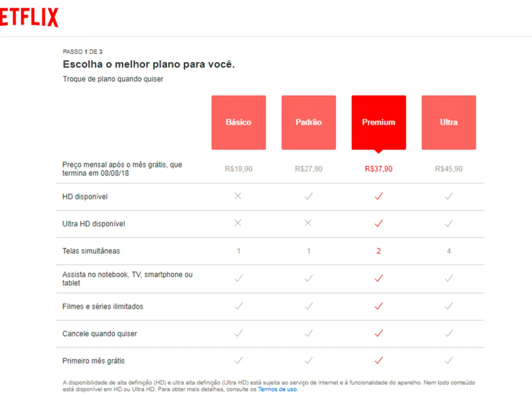Screen dimensions: 532x399
Task: Toggle the Básico checkmark for Primeiro mês grátis
Action: (x=238, y=360)
